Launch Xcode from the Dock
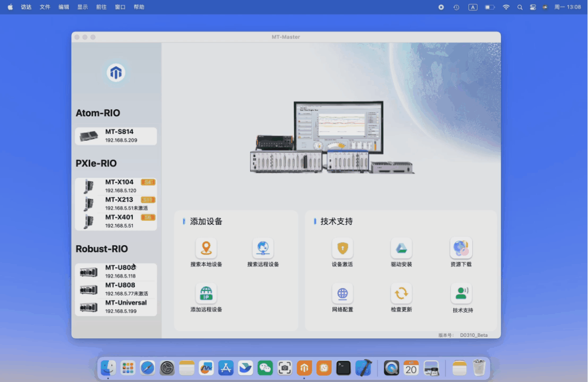 pyautogui.click(x=363, y=368)
